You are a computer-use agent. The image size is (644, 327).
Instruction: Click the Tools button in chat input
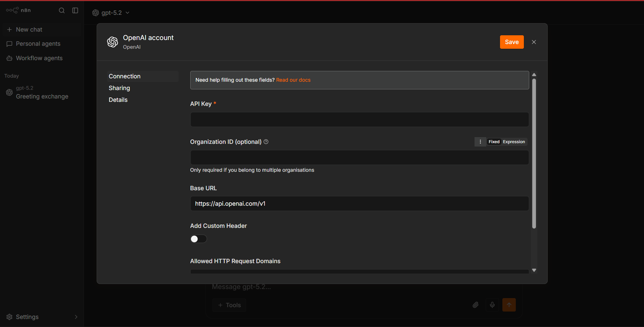pos(229,305)
